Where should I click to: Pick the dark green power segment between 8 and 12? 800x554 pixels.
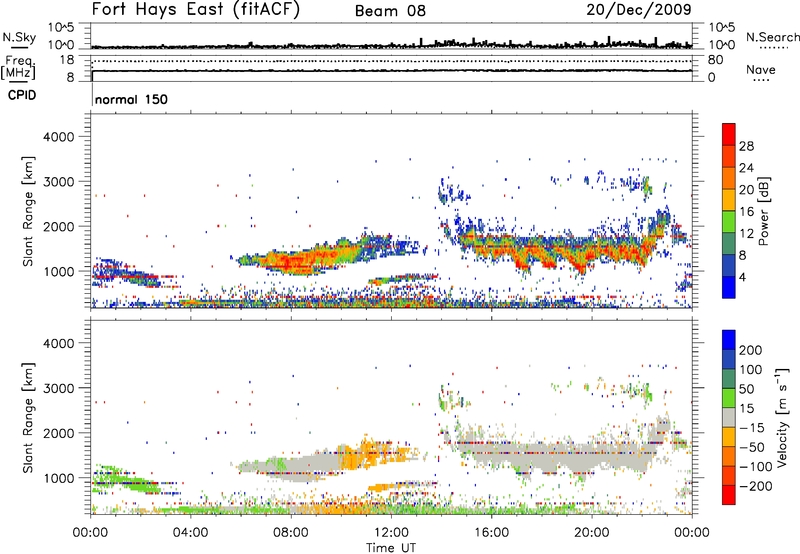tap(729, 243)
